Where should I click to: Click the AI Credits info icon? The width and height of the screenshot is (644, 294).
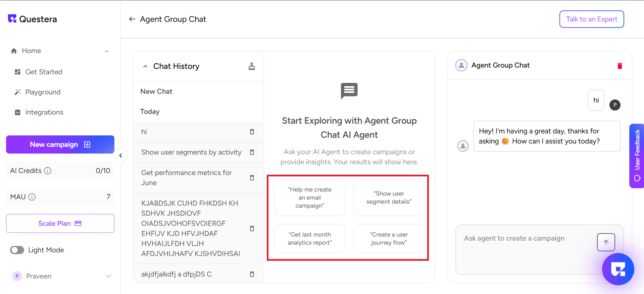(x=48, y=171)
